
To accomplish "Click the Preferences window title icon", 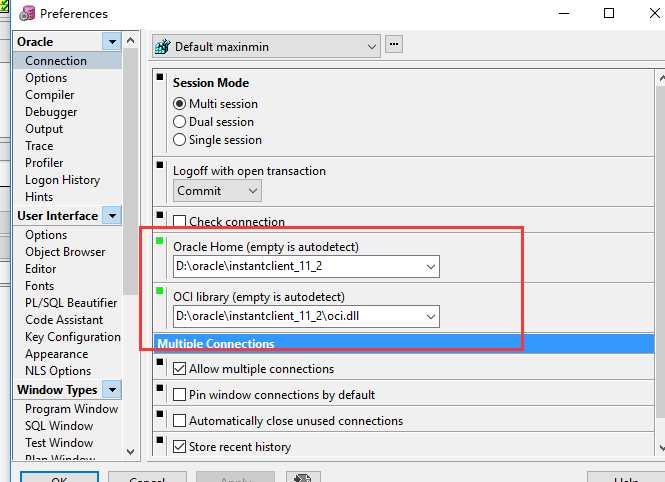I will coord(27,13).
